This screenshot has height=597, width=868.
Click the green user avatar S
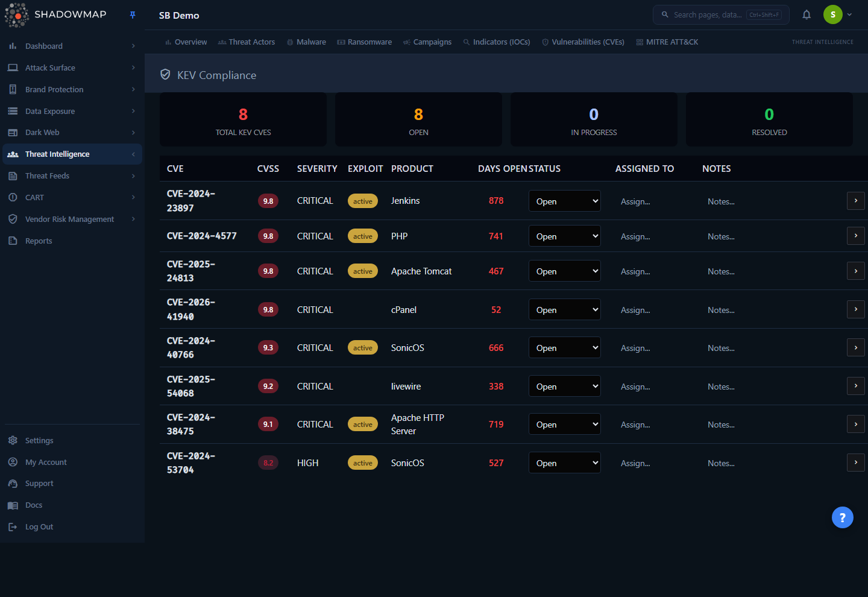pos(833,14)
